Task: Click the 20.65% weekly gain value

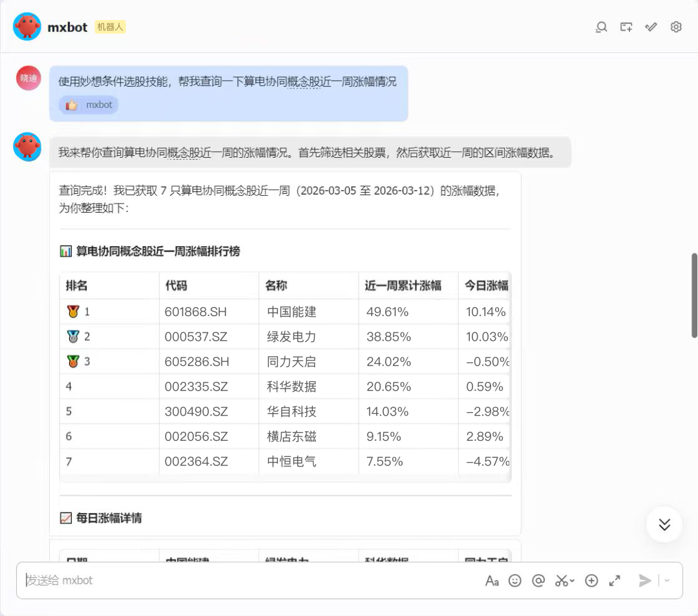Action: click(388, 387)
